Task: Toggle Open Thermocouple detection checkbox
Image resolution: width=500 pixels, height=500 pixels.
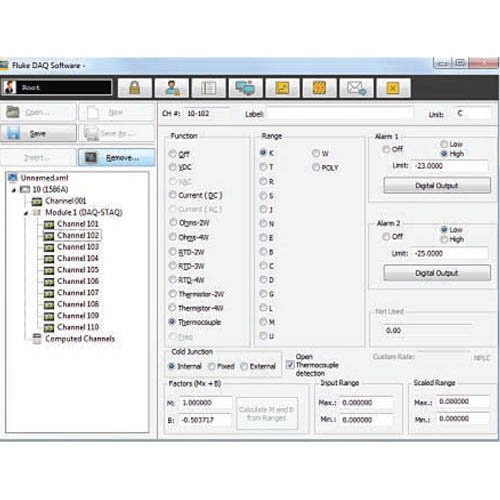Action: (290, 364)
